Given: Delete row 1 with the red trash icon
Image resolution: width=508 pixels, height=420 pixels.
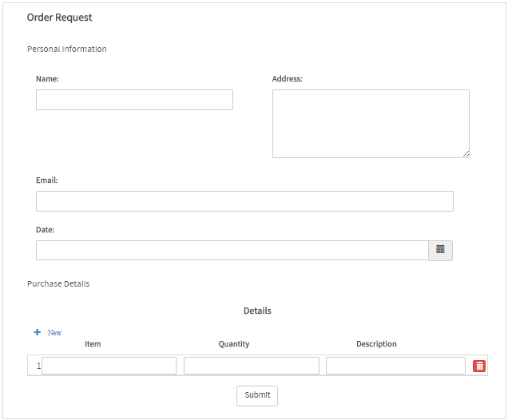Looking at the screenshot, I should (x=479, y=366).
